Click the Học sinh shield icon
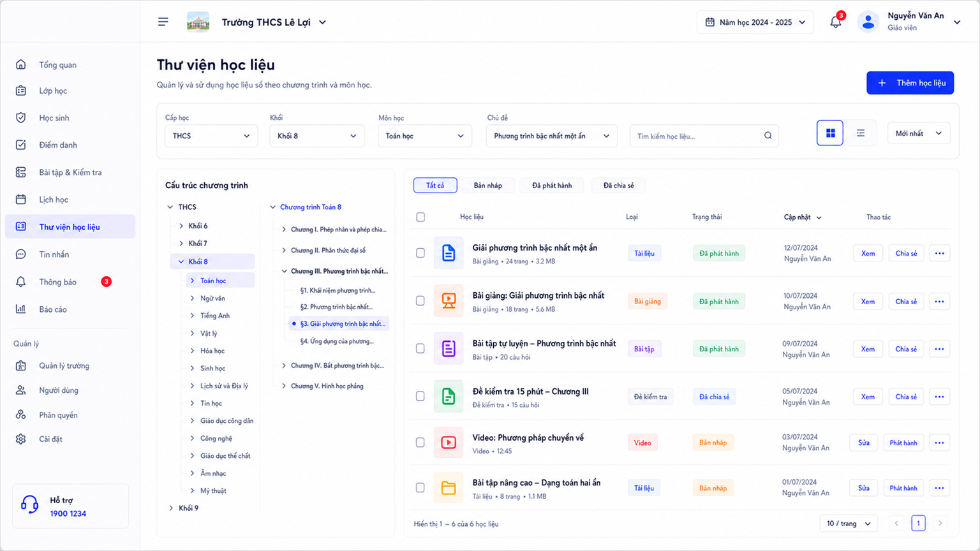 [x=21, y=118]
